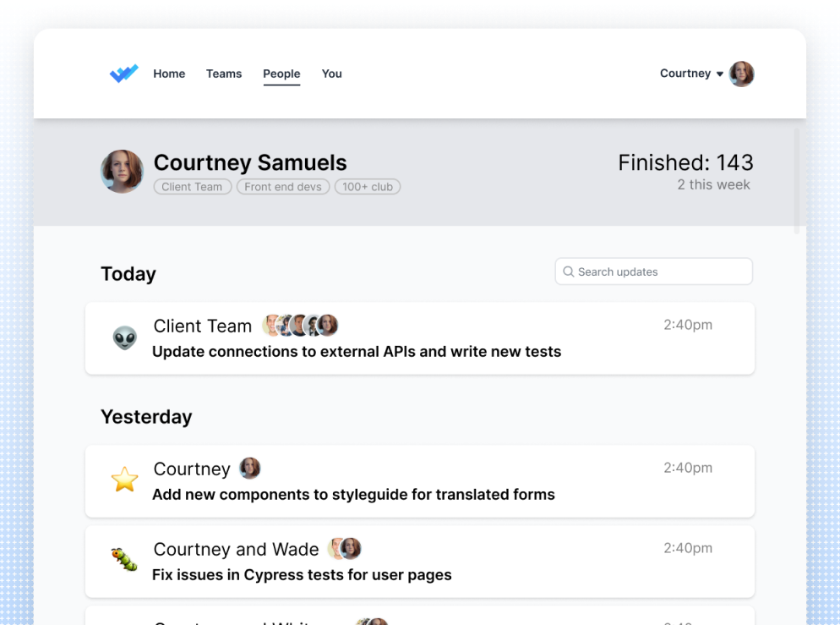
Task: Click the magnifying glass search icon
Action: [569, 271]
